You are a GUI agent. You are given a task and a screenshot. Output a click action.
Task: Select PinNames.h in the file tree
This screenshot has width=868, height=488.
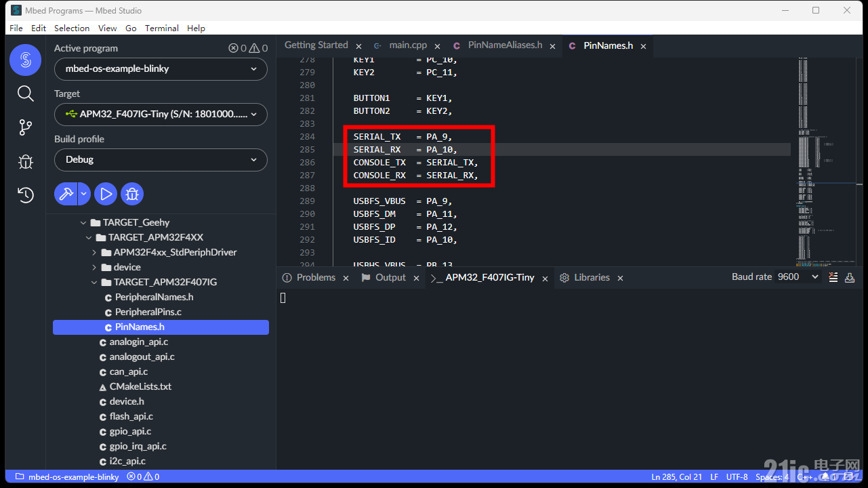point(161,327)
